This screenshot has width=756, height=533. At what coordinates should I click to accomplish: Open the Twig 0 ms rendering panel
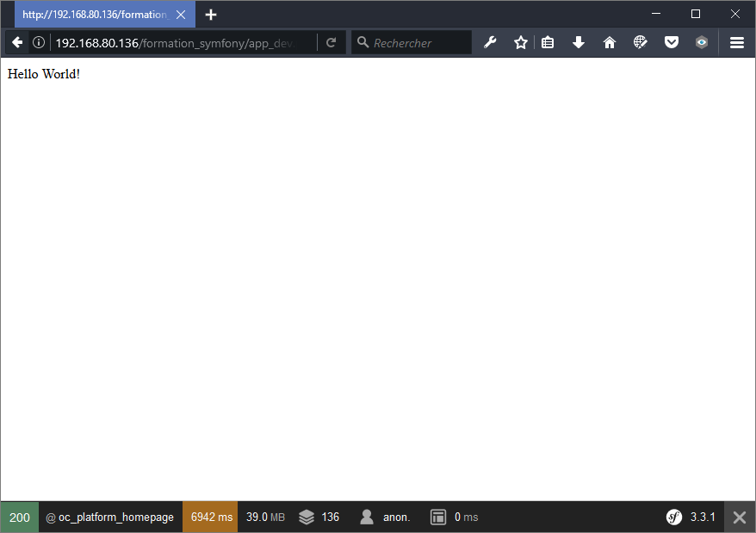[454, 518]
